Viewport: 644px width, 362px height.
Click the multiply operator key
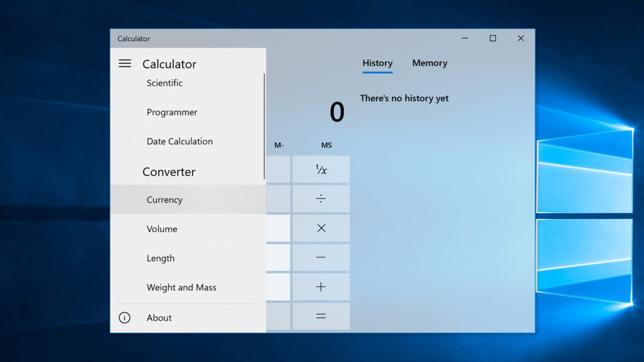321,228
